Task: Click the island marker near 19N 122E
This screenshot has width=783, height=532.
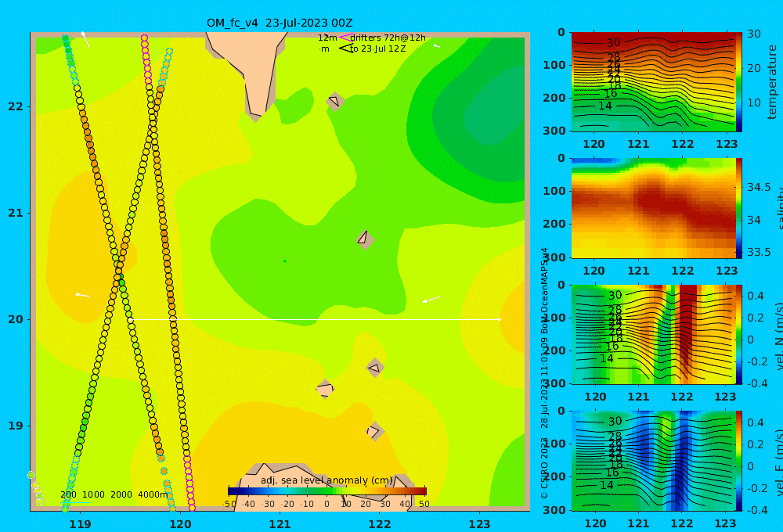Action: [374, 431]
